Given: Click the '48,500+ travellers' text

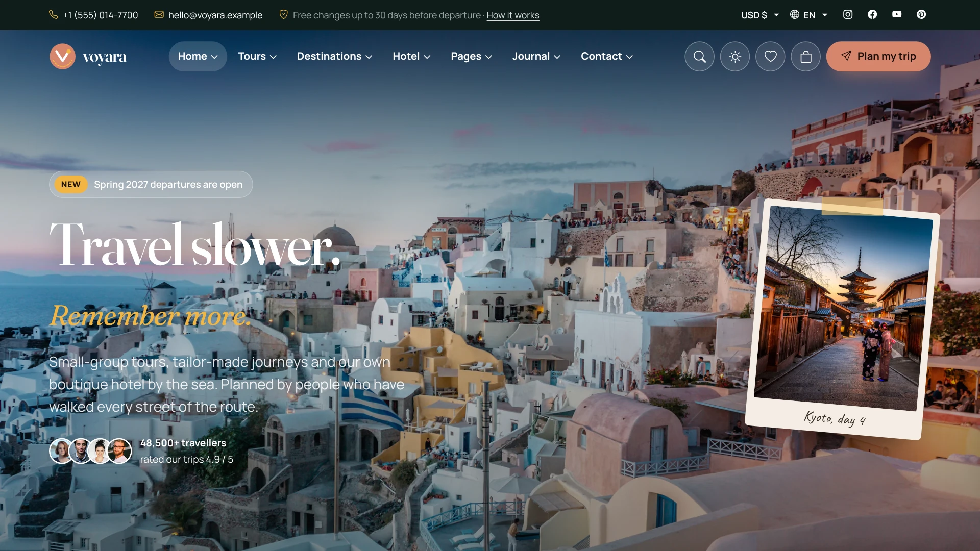Looking at the screenshot, I should click(183, 443).
